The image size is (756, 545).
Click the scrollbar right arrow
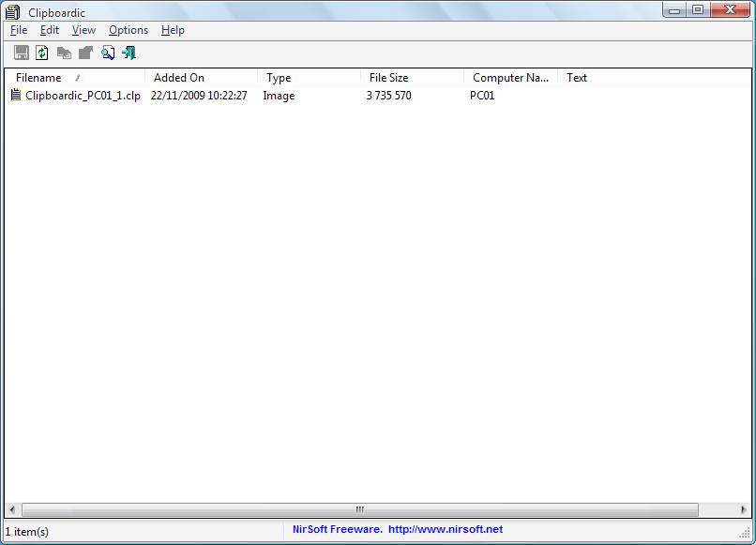[743, 509]
